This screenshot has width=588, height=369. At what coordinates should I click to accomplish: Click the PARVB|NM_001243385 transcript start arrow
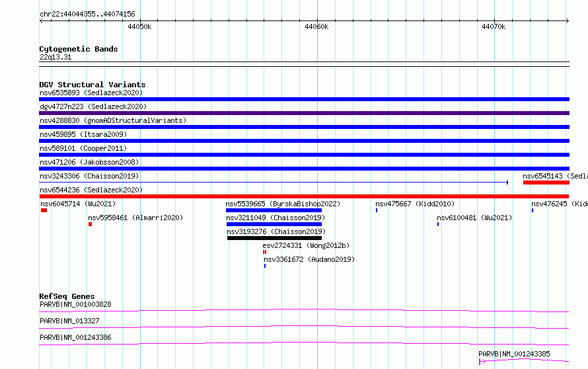pyautogui.click(x=482, y=362)
